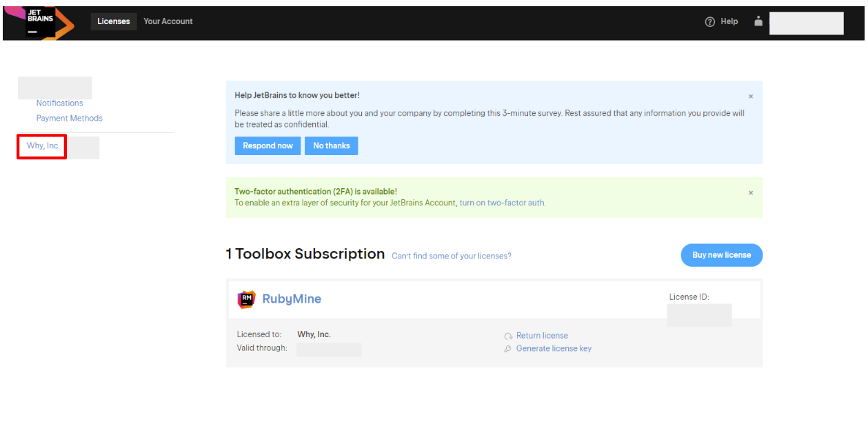This screenshot has width=868, height=444.
Task: Click the 1 Toolbox Subscription heading
Action: pos(305,254)
